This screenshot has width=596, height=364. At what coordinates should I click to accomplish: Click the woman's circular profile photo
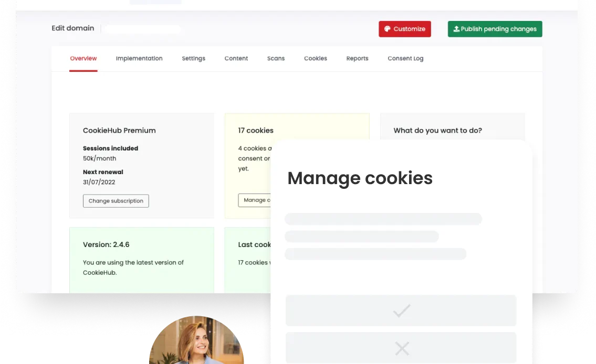point(196,340)
